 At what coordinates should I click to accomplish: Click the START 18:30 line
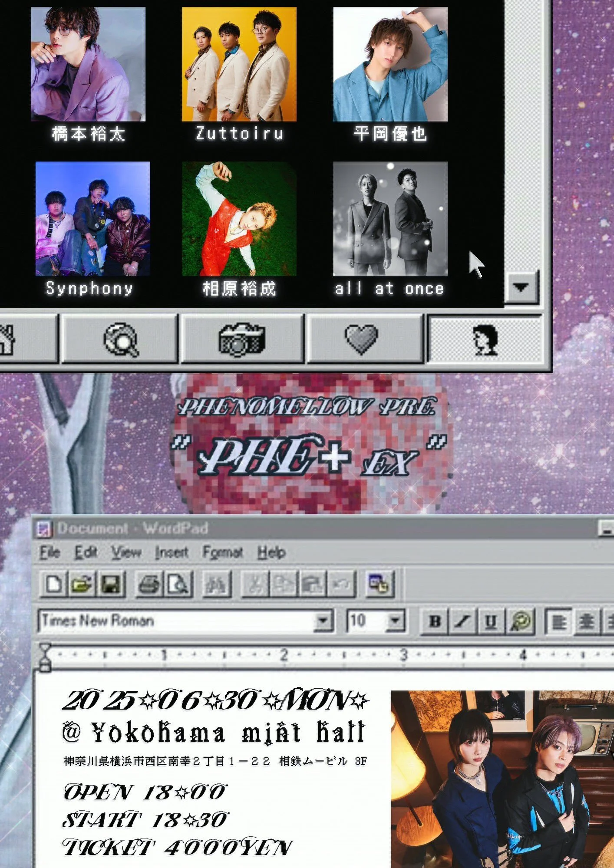145,820
